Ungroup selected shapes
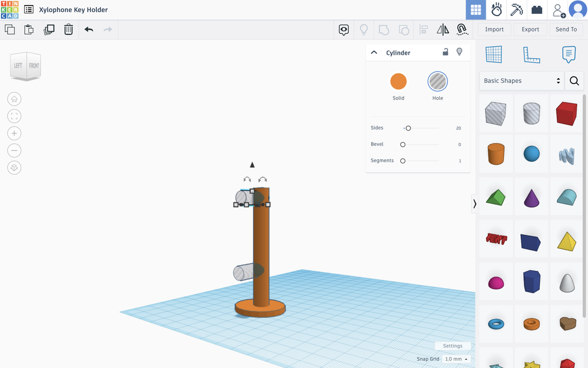 pos(404,30)
